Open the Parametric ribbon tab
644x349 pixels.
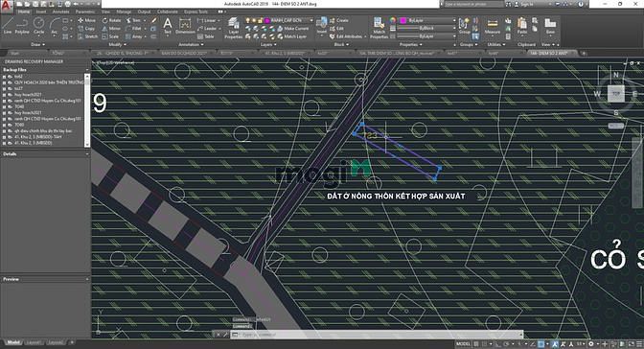click(x=85, y=12)
